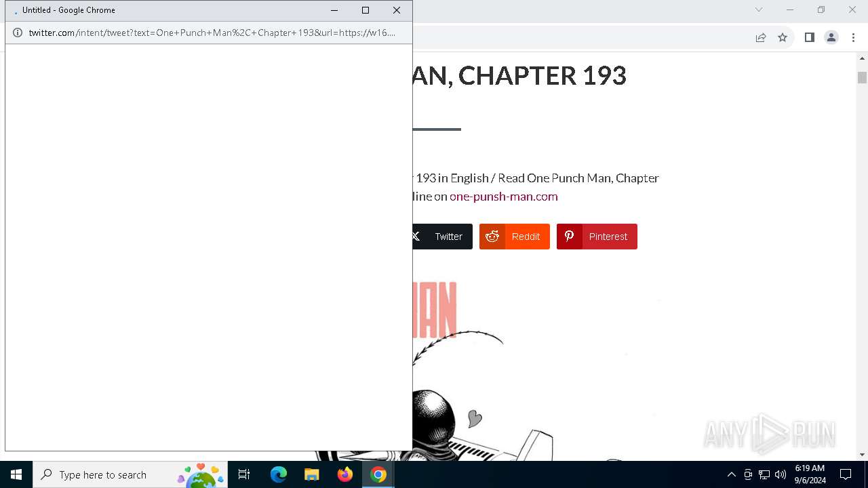Bookmark this tab star icon
Screen dimensions: 868x488
click(x=783, y=37)
